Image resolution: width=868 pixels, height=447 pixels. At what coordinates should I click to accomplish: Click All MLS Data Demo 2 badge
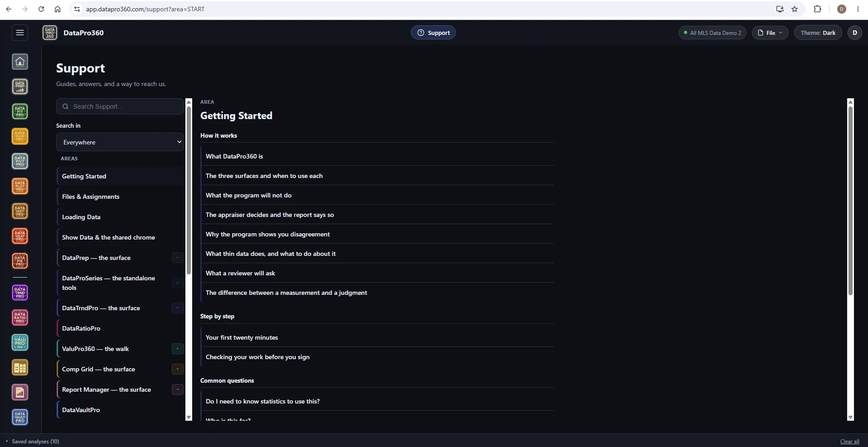pos(712,33)
